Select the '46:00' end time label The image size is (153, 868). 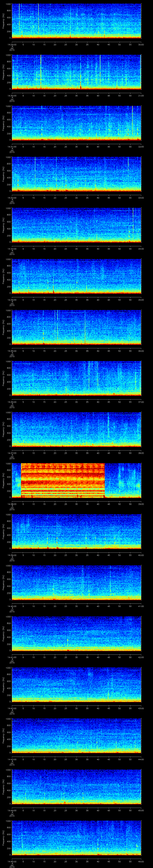[141, 861]
